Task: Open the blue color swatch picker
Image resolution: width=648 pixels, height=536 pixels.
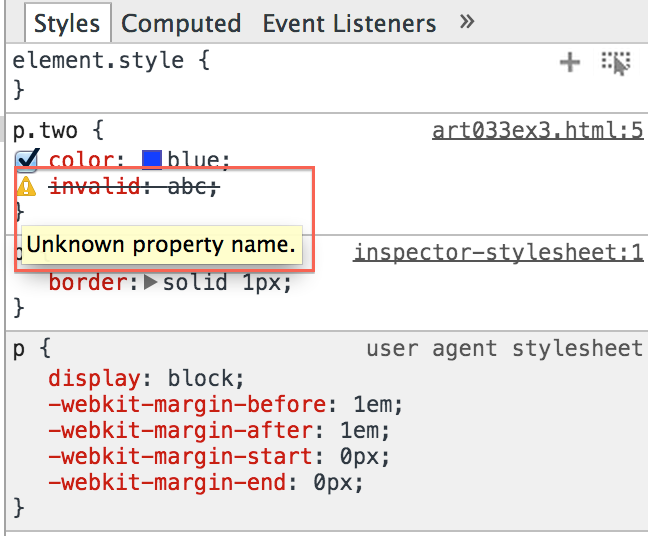Action: (x=152, y=160)
